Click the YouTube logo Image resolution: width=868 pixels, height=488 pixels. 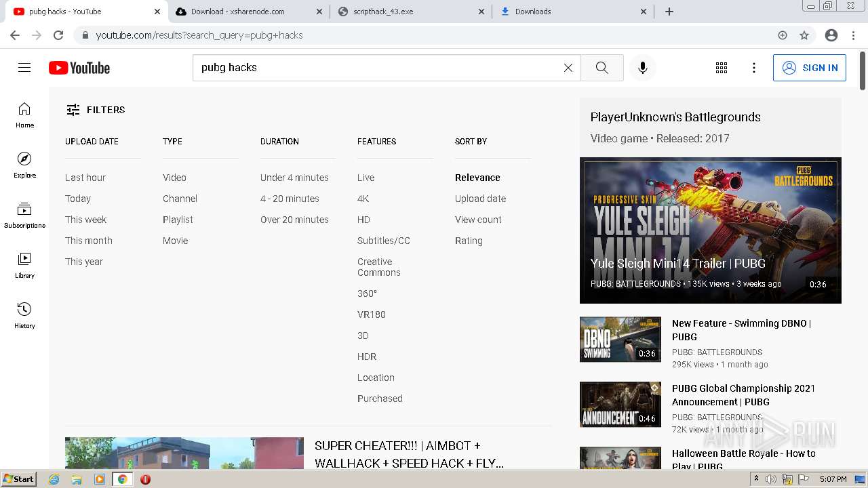79,68
